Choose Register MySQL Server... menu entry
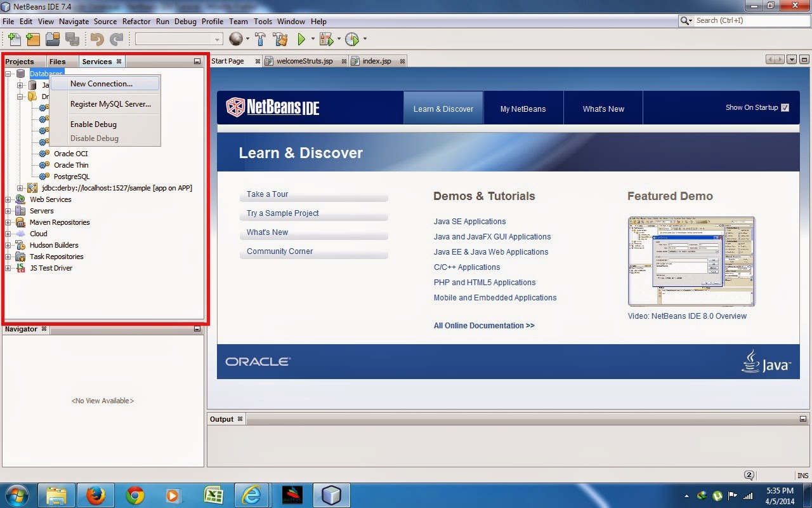 pyautogui.click(x=105, y=104)
